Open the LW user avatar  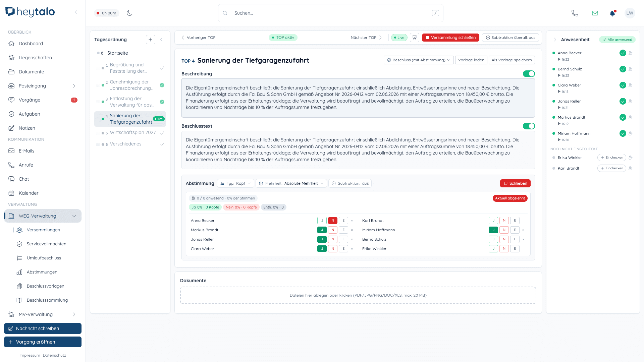coord(630,13)
